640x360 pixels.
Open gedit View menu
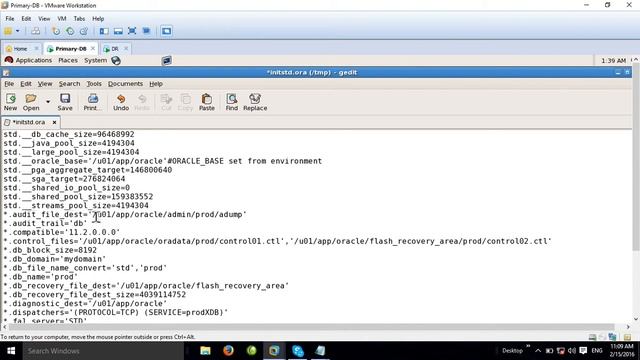(45, 84)
